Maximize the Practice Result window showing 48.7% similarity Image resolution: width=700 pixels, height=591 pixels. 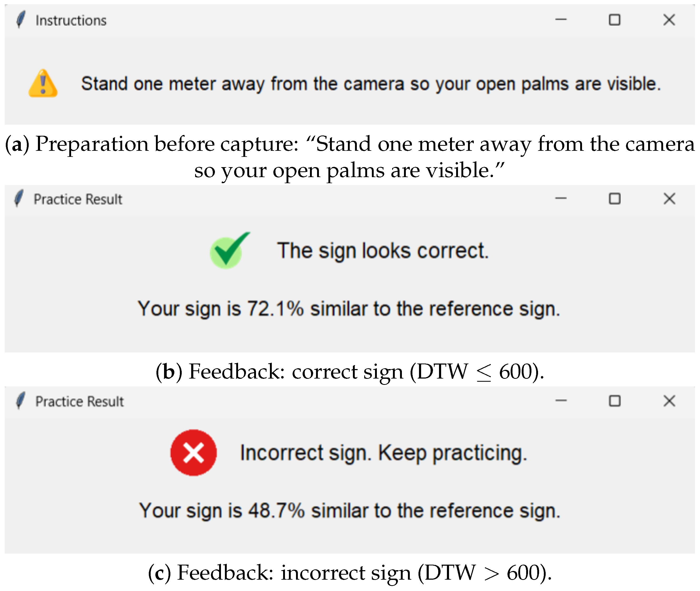tap(614, 401)
